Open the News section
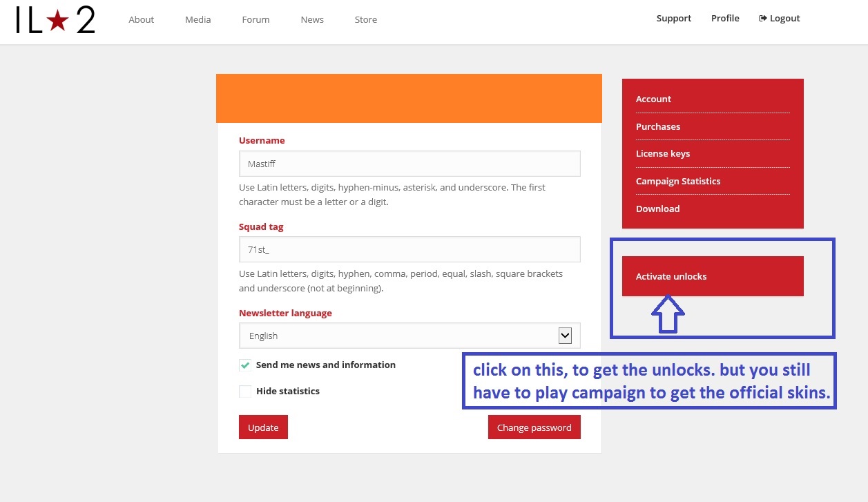 tap(312, 19)
